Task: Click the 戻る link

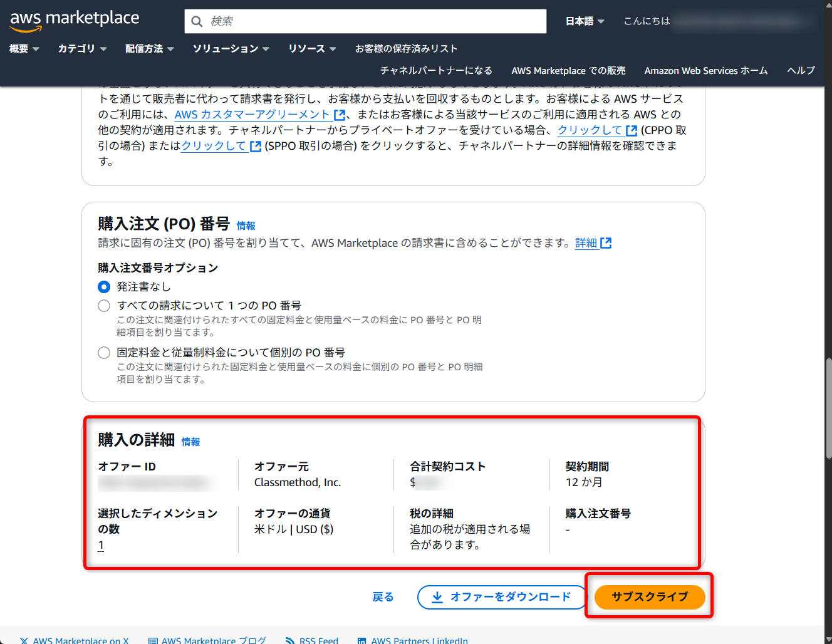Action: [383, 597]
